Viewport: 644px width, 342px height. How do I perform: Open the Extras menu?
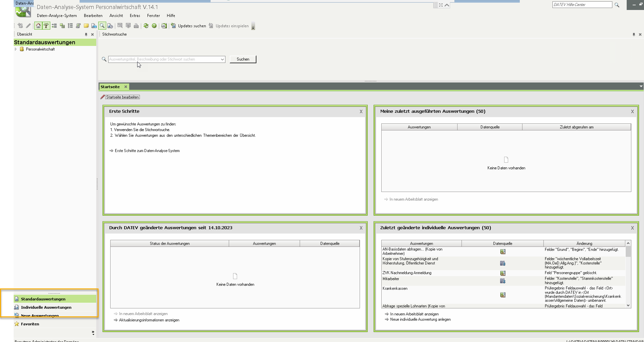[135, 16]
